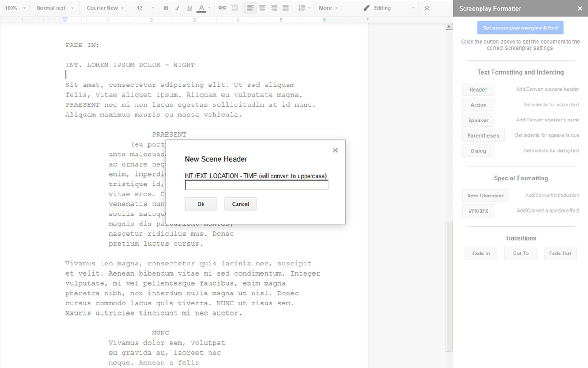Collapse the toolbar with the double chevron
The image size is (588, 368).
tap(427, 8)
